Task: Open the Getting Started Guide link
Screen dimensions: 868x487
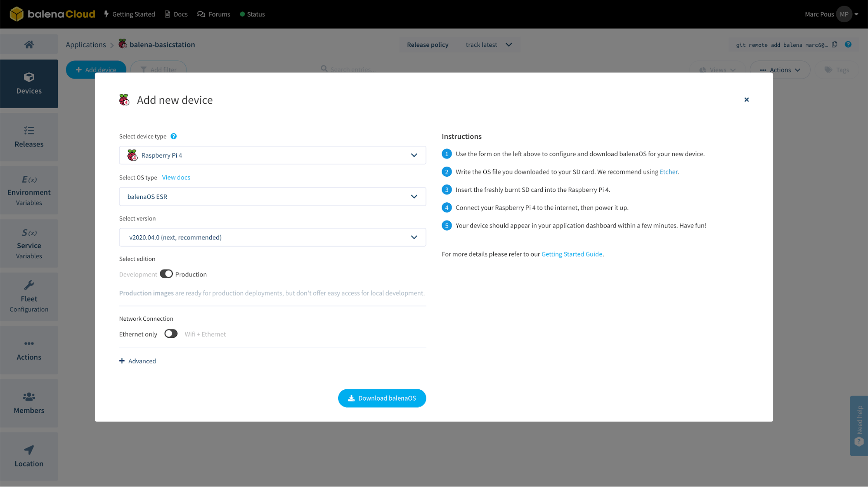Action: coord(571,254)
